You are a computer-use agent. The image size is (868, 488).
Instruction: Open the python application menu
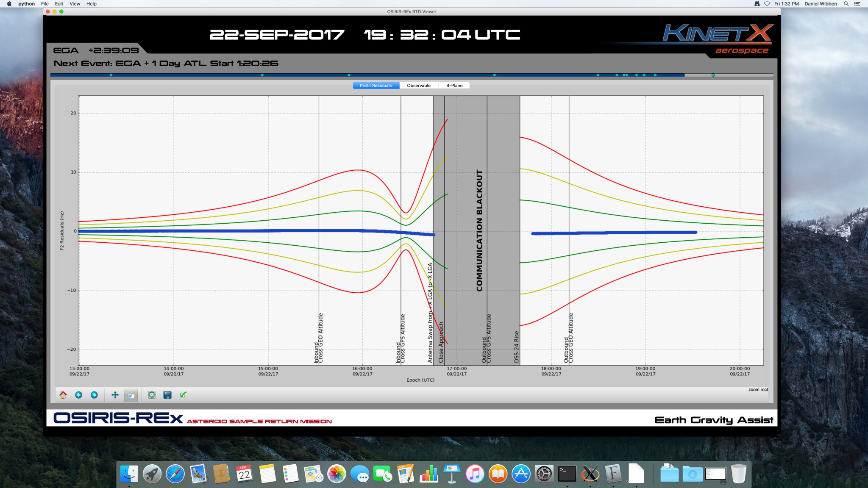26,4
